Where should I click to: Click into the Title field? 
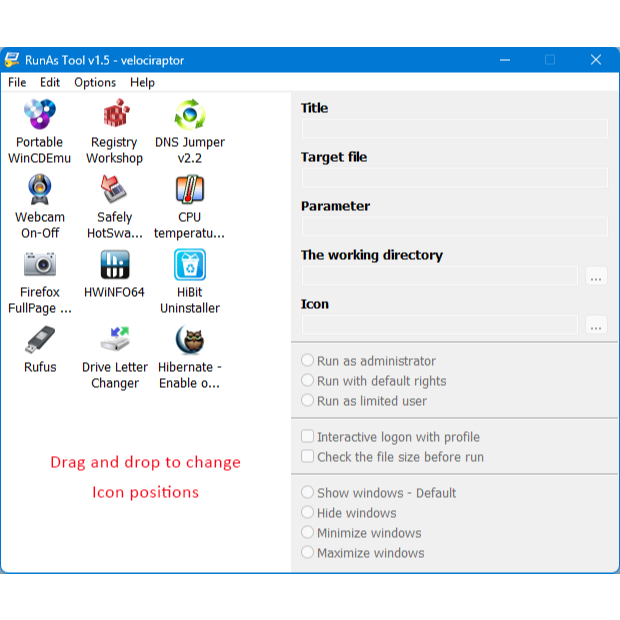tap(455, 129)
